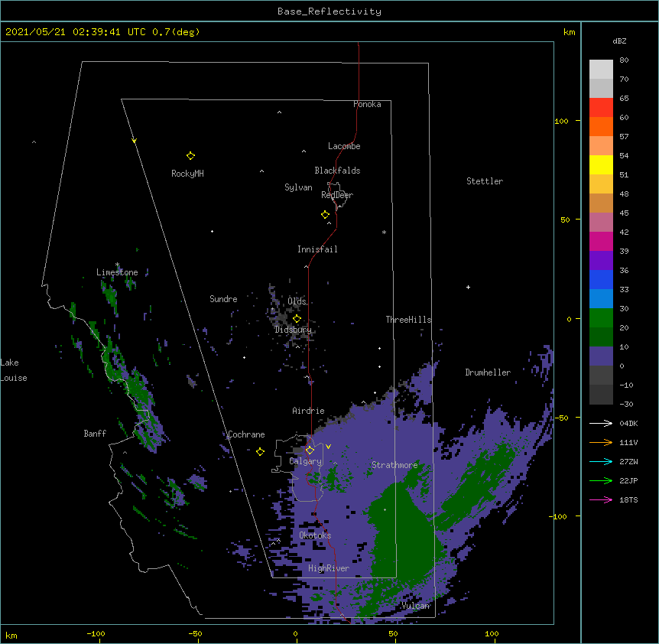Click the white plus marker south of Stettler
Viewport: 659px width, 644px height.
[x=468, y=287]
